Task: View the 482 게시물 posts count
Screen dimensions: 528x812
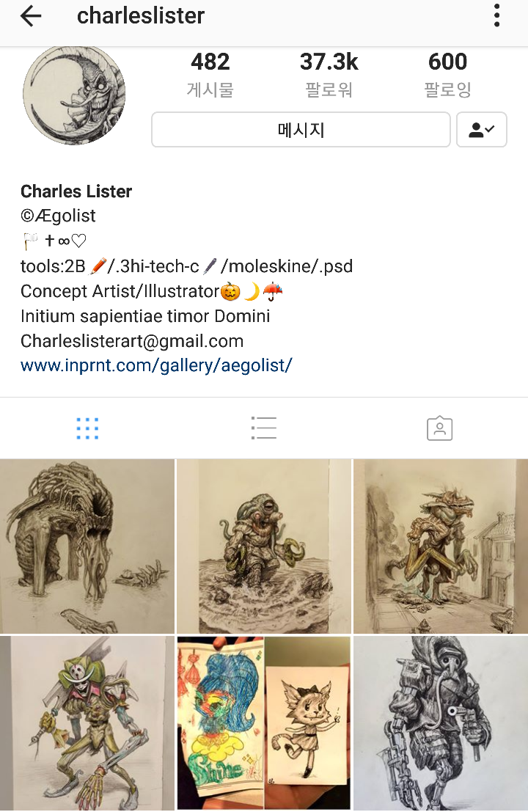Action: point(210,75)
